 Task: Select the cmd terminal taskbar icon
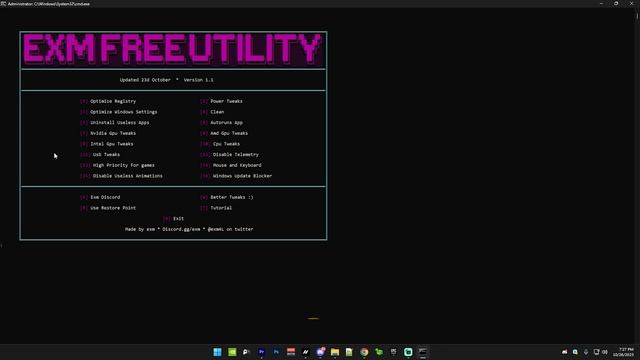point(423,352)
